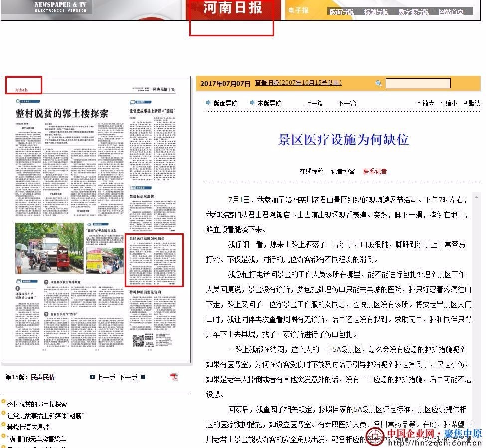Click the arrow icon beside 下一版

[x=143, y=377]
